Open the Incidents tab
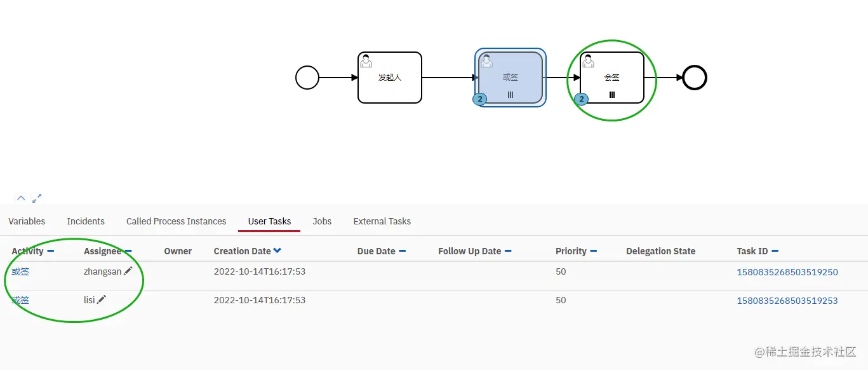868x370 pixels. (x=86, y=221)
